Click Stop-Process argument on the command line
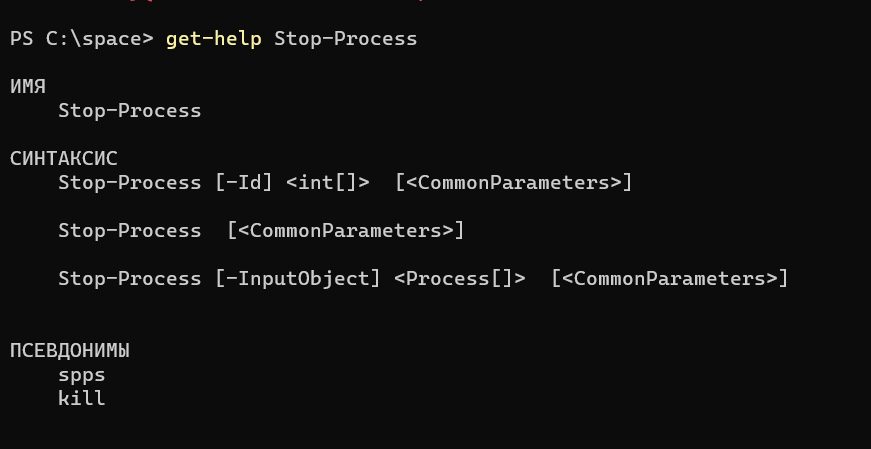The width and height of the screenshot is (871, 449). click(x=346, y=39)
